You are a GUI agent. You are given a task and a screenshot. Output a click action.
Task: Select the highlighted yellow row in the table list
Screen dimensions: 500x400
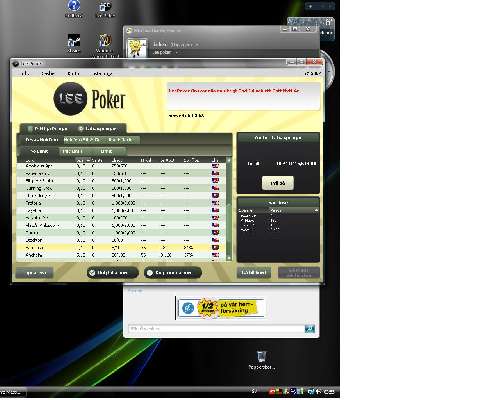121,248
